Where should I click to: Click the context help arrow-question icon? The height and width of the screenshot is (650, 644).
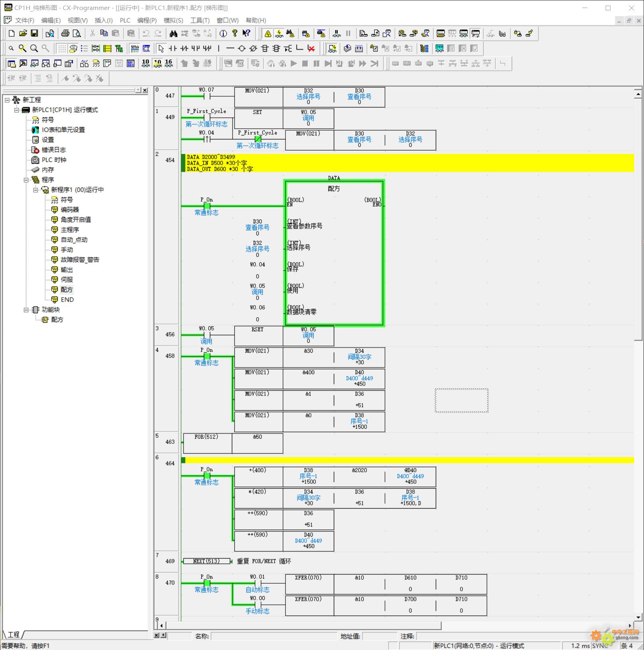pyautogui.click(x=246, y=34)
